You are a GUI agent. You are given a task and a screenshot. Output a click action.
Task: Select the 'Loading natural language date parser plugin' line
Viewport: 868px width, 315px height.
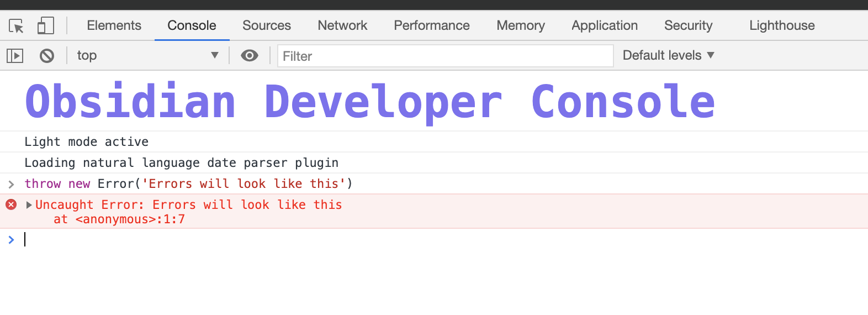(182, 163)
